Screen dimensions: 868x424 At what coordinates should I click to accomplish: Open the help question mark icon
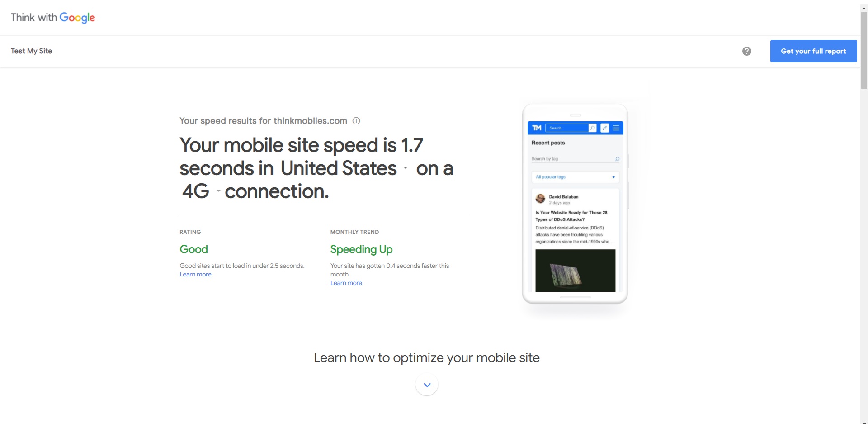(747, 51)
